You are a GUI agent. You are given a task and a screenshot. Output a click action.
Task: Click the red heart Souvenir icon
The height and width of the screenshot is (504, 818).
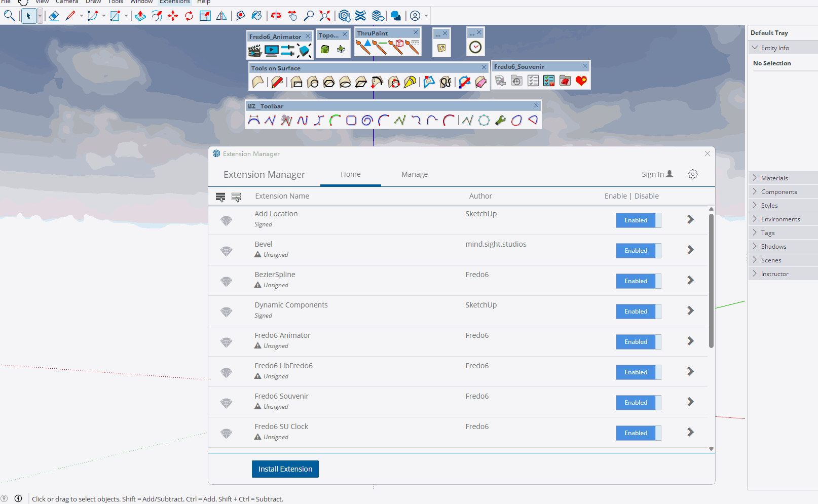click(581, 81)
